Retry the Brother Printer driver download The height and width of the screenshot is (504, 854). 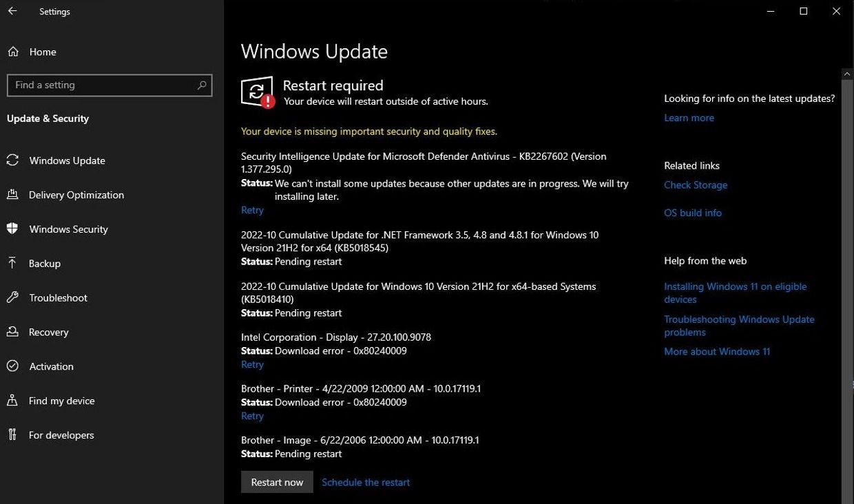coord(252,416)
